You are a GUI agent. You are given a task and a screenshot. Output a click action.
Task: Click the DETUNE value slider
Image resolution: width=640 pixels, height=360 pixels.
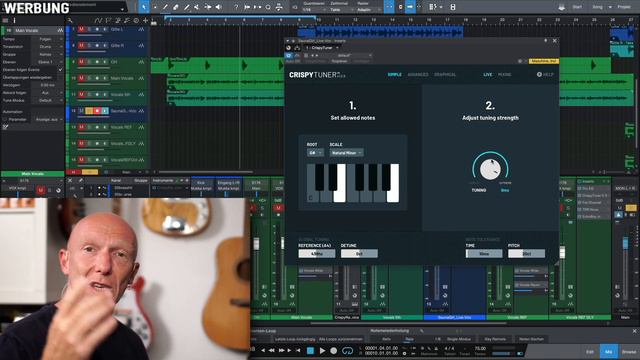359,253
